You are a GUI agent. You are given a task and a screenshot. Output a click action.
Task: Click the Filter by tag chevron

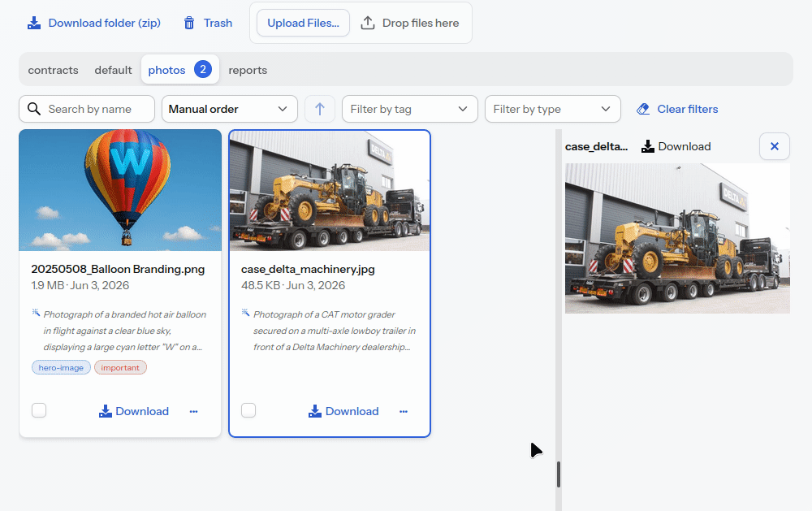tap(463, 109)
